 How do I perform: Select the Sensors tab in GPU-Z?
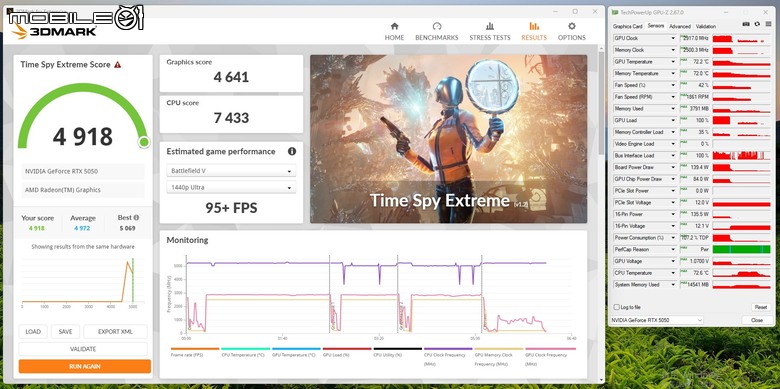coord(656,26)
